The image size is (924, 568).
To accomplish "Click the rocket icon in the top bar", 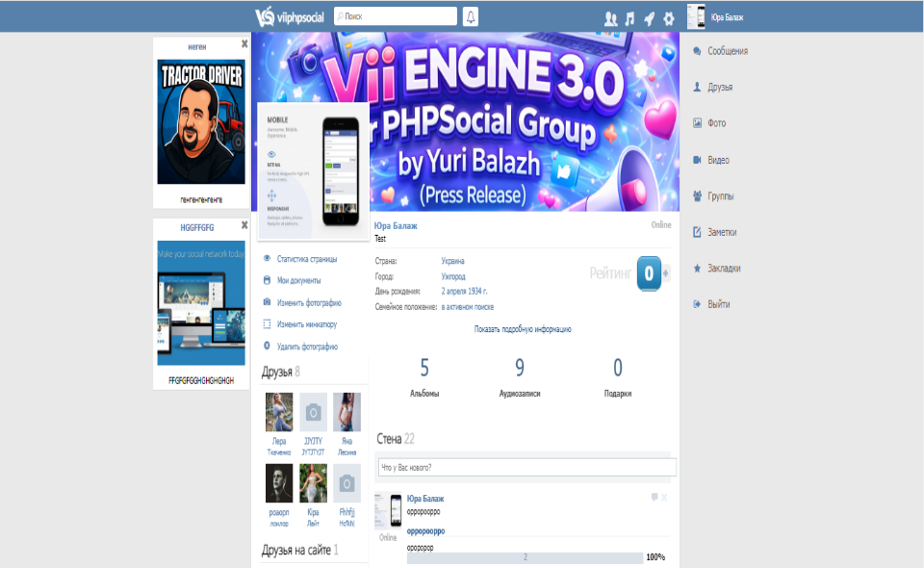I will point(649,18).
